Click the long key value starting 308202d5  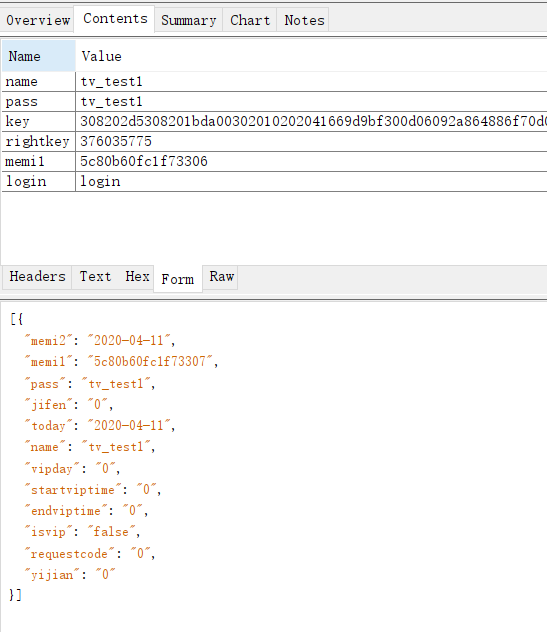tap(311, 121)
